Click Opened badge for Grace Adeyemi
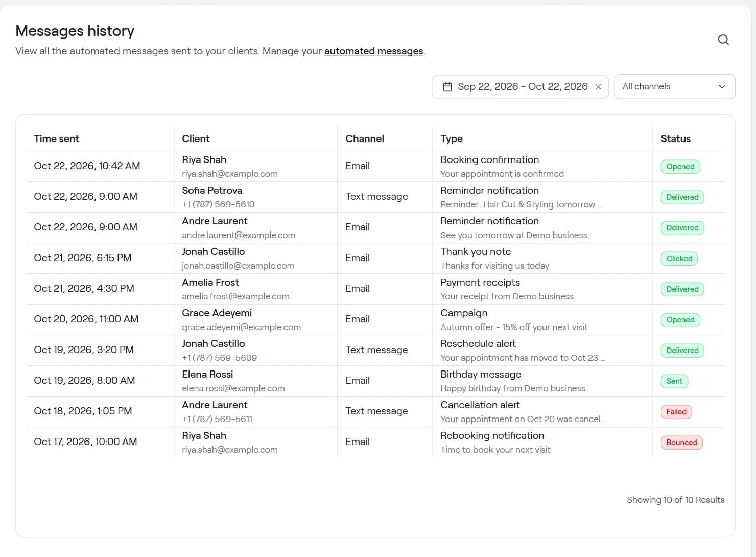The image size is (756, 557). 680,320
